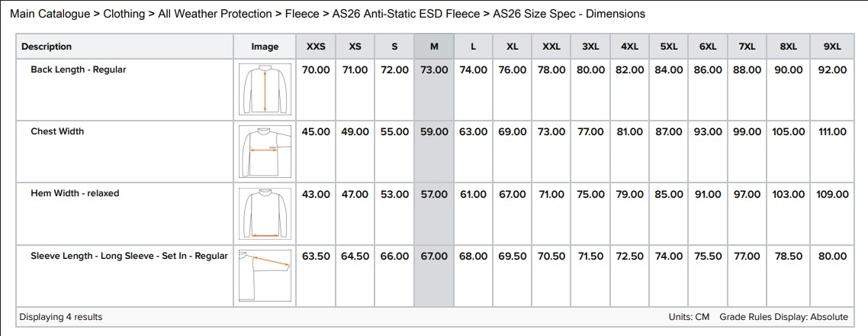Select the Back Length - Regular row label
Screen dimensions: 868x336
pos(79,69)
